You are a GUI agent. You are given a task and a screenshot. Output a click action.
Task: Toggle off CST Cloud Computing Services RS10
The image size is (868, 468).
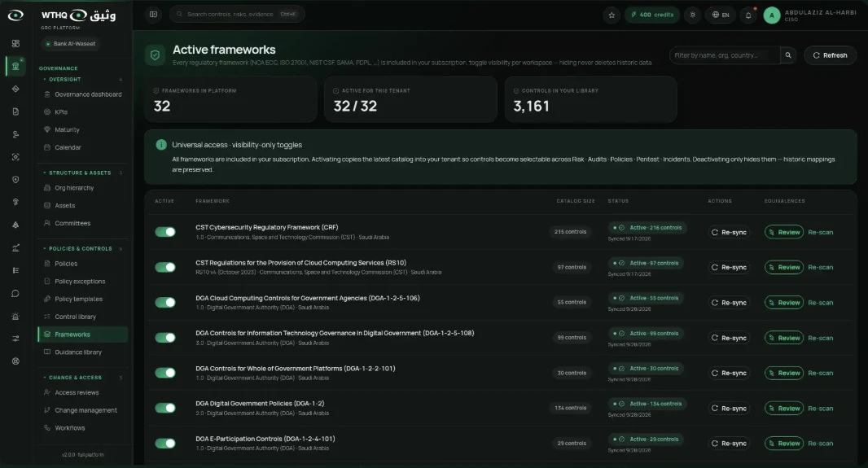[x=165, y=267]
